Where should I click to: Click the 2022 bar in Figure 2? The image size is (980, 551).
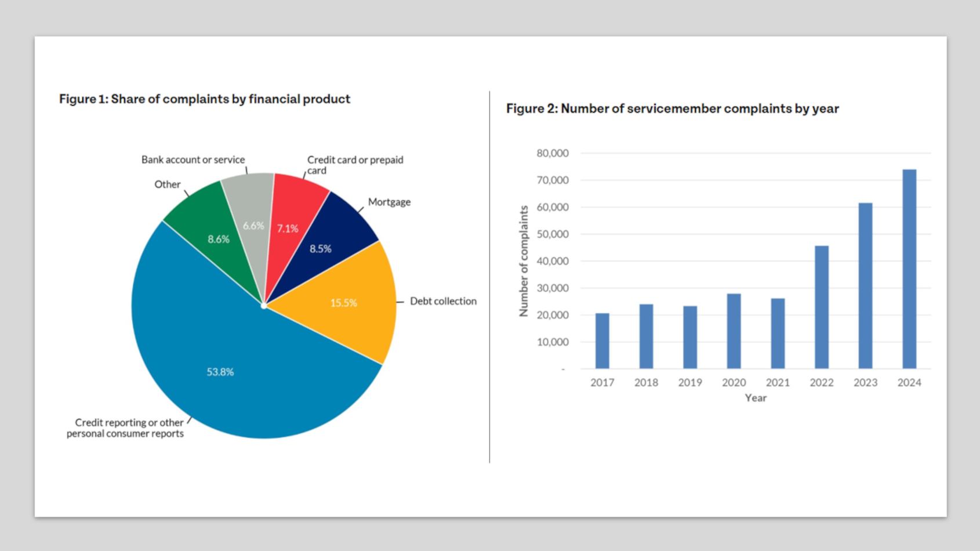pos(821,307)
